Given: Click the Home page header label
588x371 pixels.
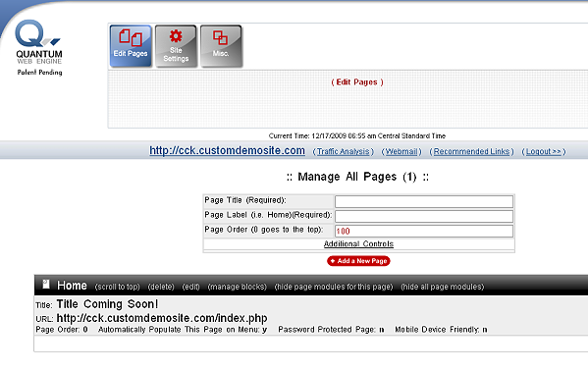Looking at the screenshot, I should 72,286.
